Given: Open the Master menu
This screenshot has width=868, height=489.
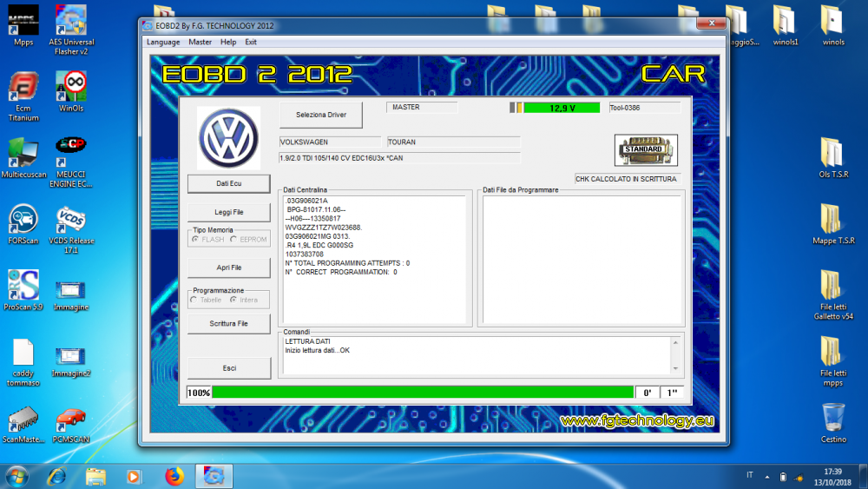Looking at the screenshot, I should (200, 42).
